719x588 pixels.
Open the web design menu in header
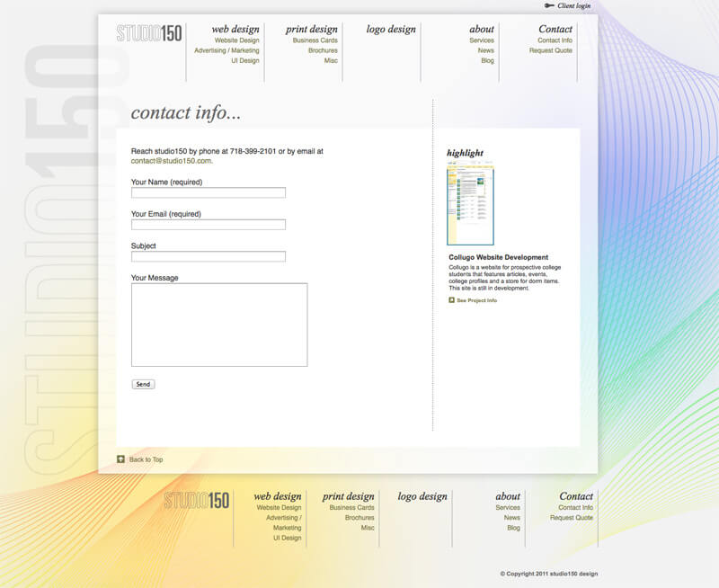click(x=235, y=29)
